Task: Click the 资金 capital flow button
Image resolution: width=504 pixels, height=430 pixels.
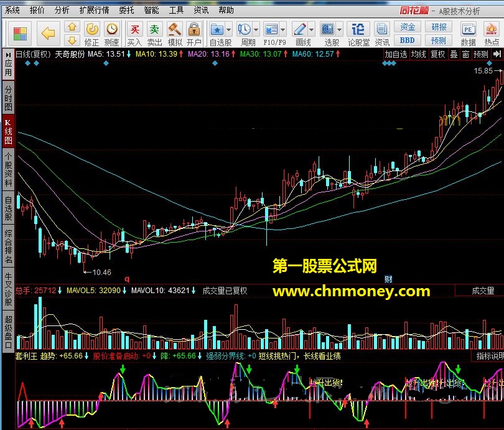Action: pos(408,27)
